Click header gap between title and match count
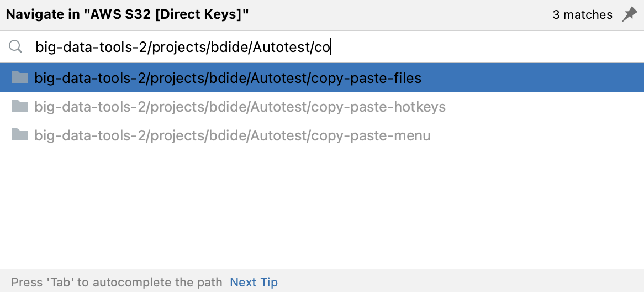 point(398,15)
